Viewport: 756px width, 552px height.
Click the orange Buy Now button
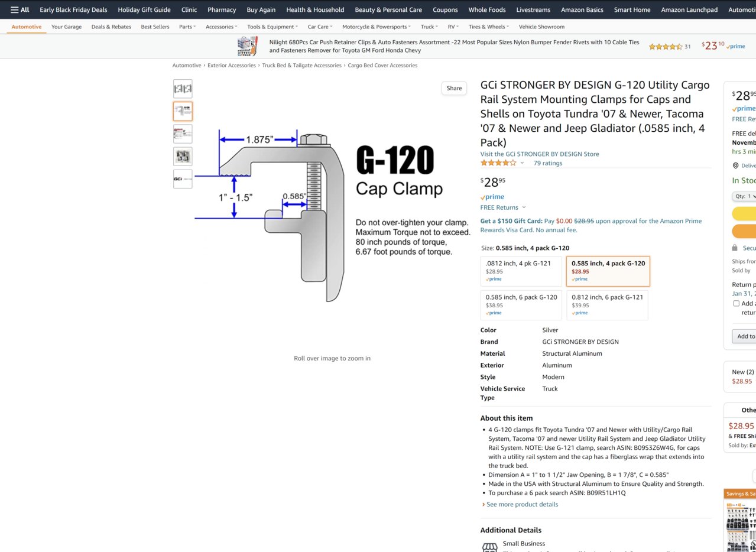[744, 230]
